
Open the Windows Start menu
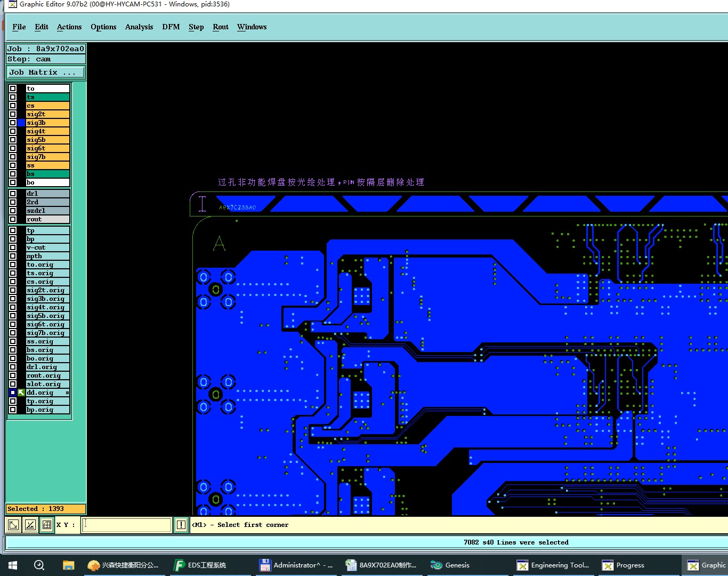coord(13,565)
